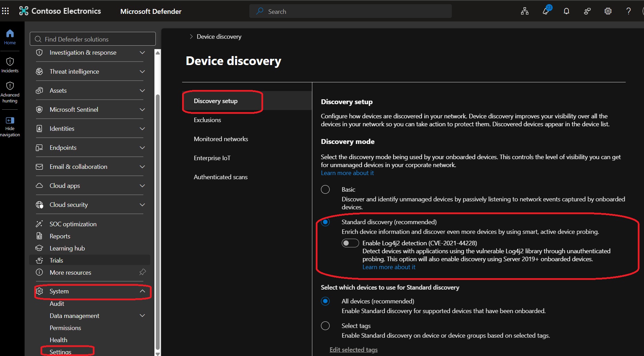Click the Threat intelligence icon

(39, 72)
